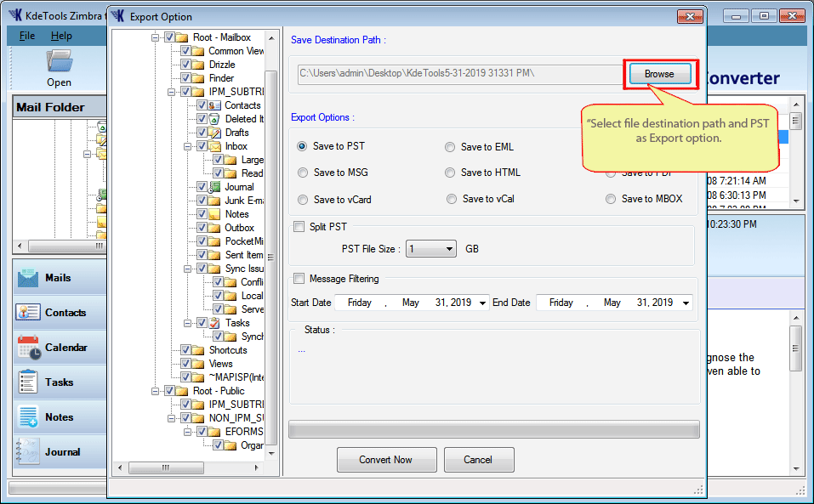Select the Common View tree item

coord(236,51)
